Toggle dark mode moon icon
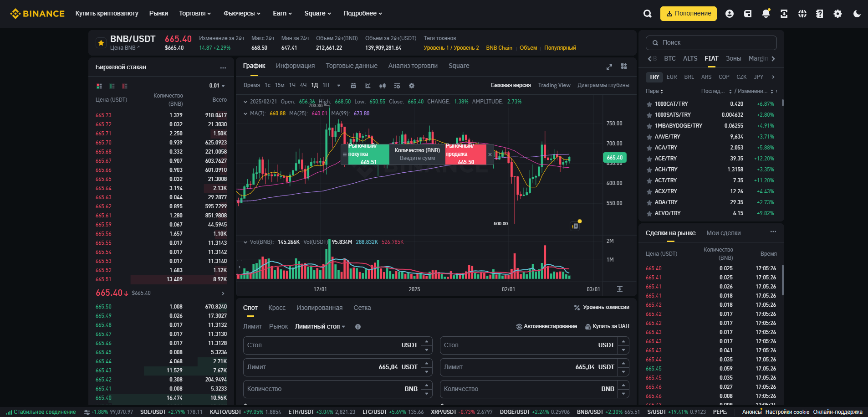The image size is (868, 417). click(x=857, y=14)
